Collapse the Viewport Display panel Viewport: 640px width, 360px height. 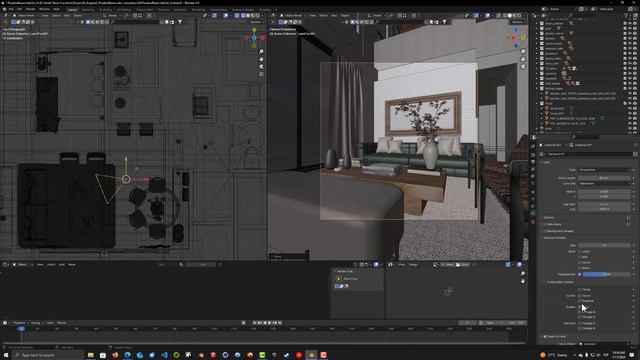point(554,238)
